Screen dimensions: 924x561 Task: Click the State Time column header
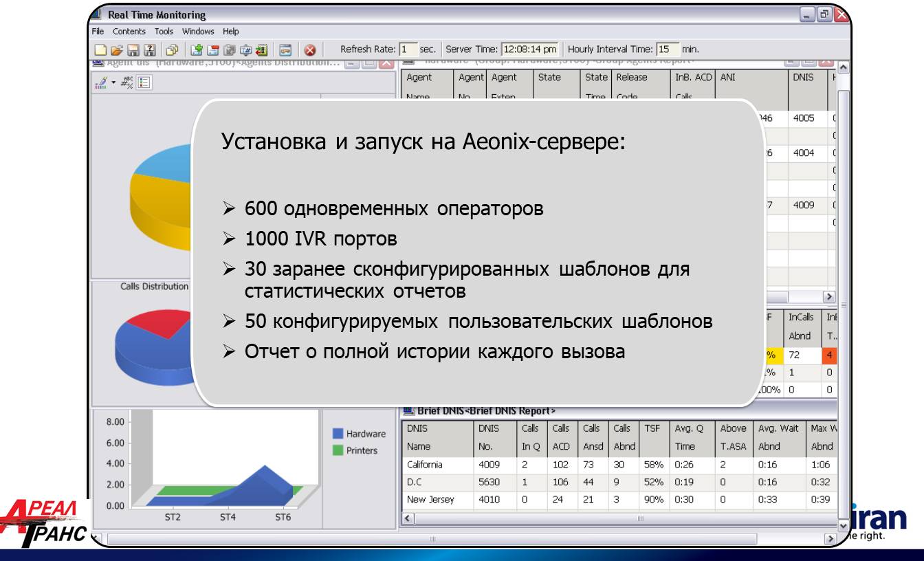[596, 87]
